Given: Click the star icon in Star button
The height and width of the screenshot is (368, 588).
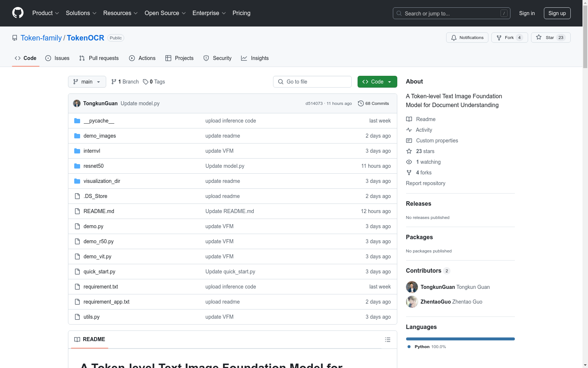Looking at the screenshot, I should click(539, 37).
